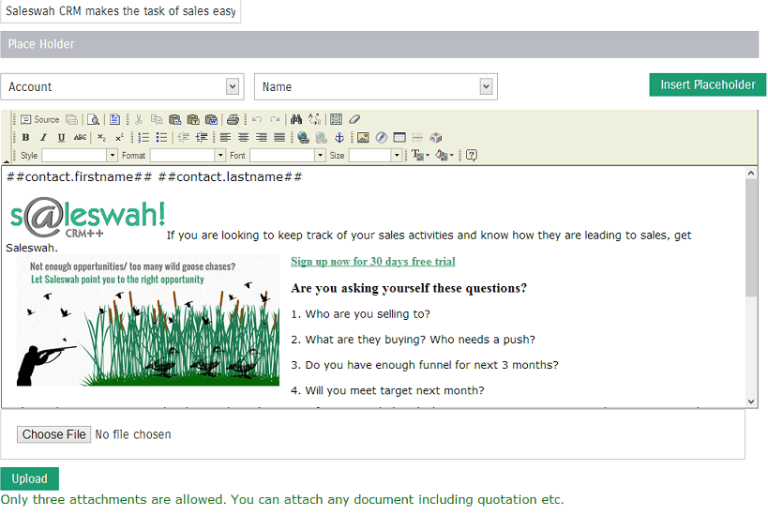768x516 pixels.
Task: Open the Style dropdown
Action: pyautogui.click(x=79, y=156)
